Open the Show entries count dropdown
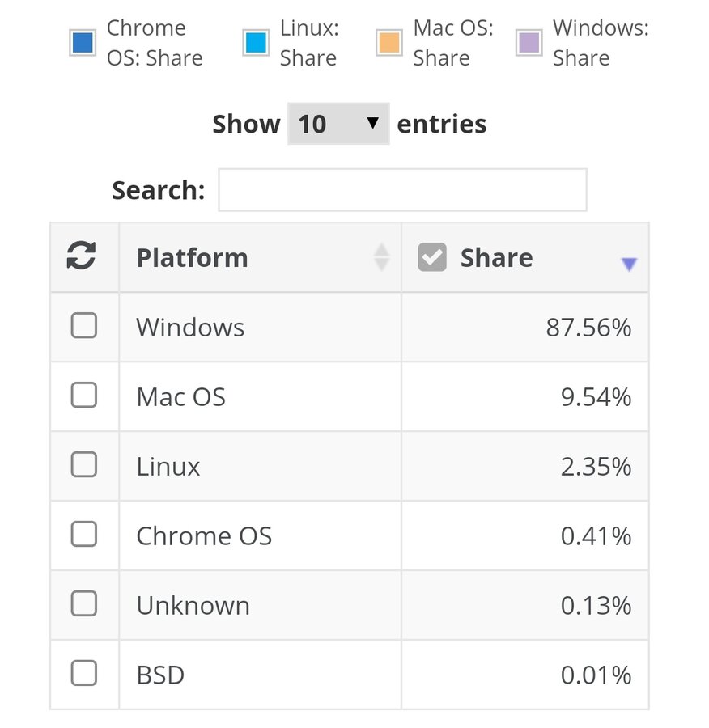The image size is (709, 728). coord(338,124)
